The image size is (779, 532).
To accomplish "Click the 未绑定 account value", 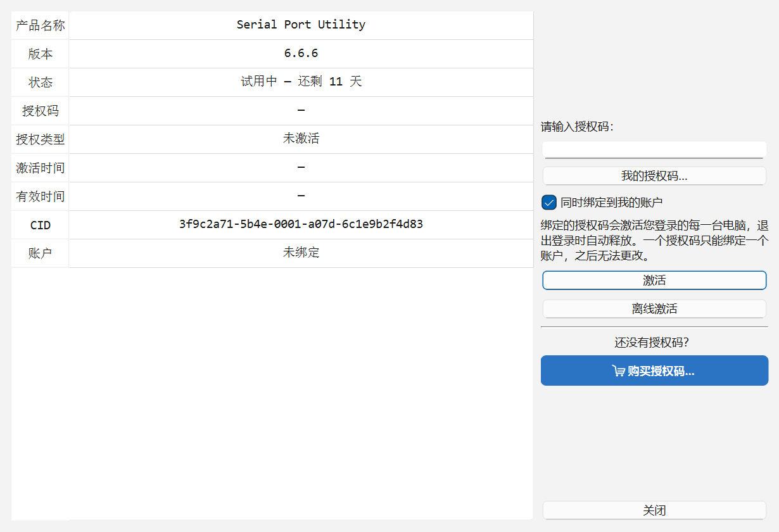I will [301, 253].
